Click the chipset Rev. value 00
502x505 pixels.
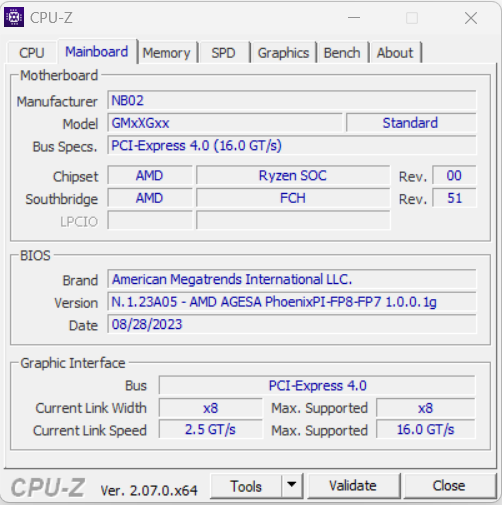point(454,175)
